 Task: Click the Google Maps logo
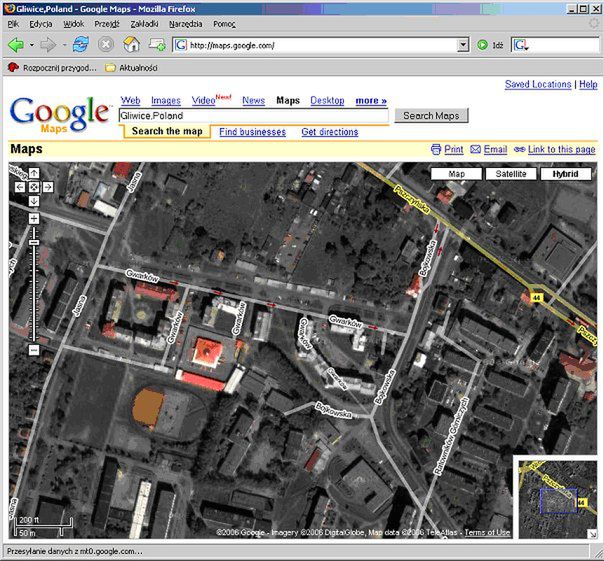(x=59, y=114)
